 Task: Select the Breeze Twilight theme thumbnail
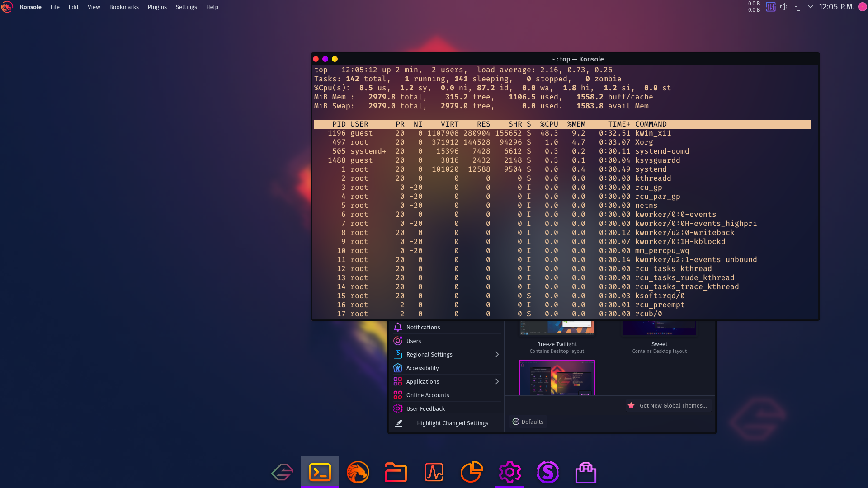coord(557,328)
